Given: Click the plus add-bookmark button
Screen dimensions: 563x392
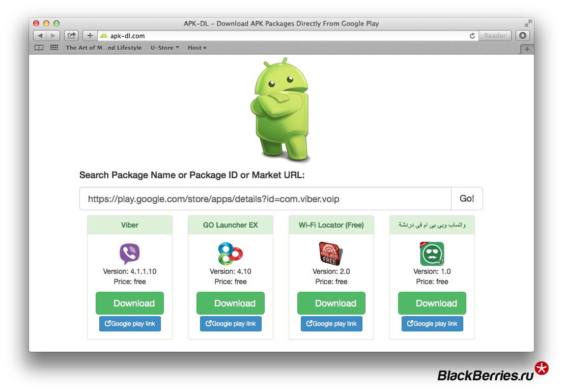Looking at the screenshot, I should [90, 36].
